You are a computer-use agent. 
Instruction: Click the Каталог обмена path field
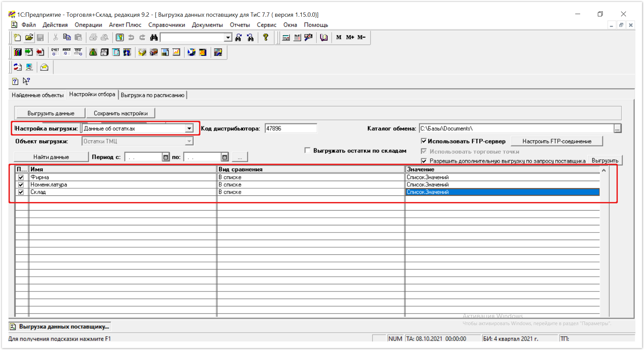click(x=516, y=129)
